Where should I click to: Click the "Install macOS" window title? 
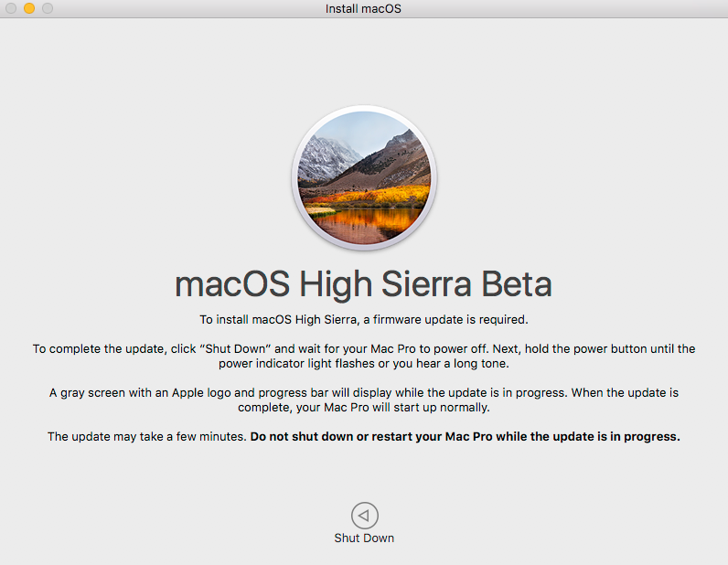tap(363, 9)
